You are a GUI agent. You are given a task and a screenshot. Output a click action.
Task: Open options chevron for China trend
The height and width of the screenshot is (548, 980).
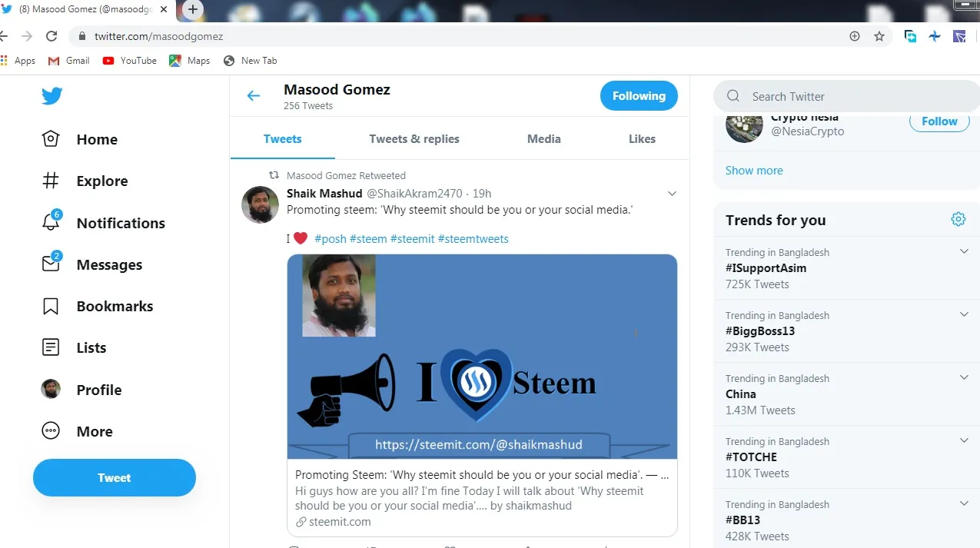(x=965, y=377)
